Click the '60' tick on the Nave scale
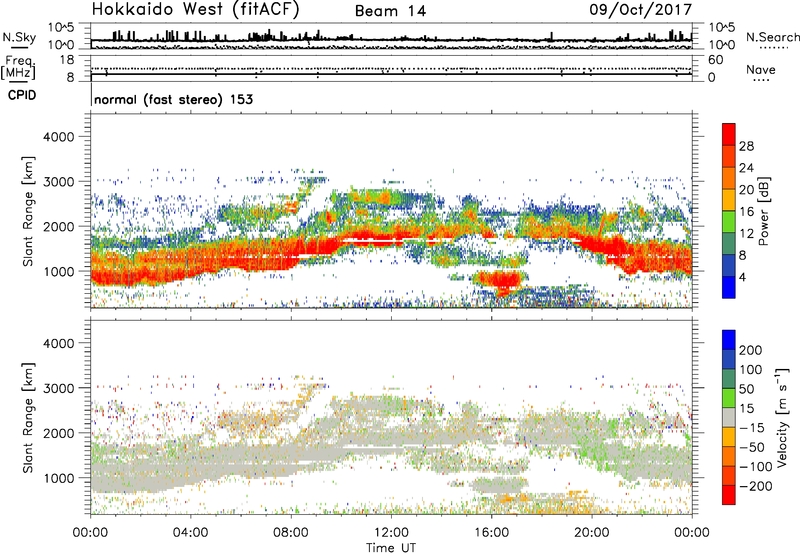Image resolution: width=800 pixels, height=554 pixels. pos(715,60)
